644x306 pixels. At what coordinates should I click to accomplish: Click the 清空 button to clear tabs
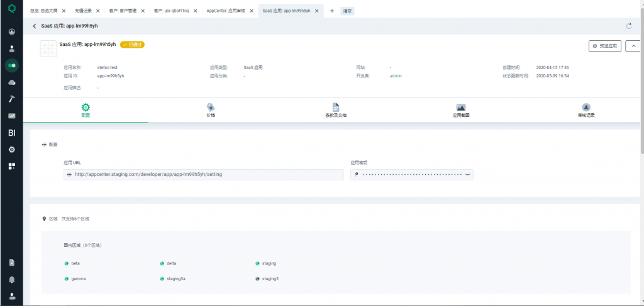347,11
